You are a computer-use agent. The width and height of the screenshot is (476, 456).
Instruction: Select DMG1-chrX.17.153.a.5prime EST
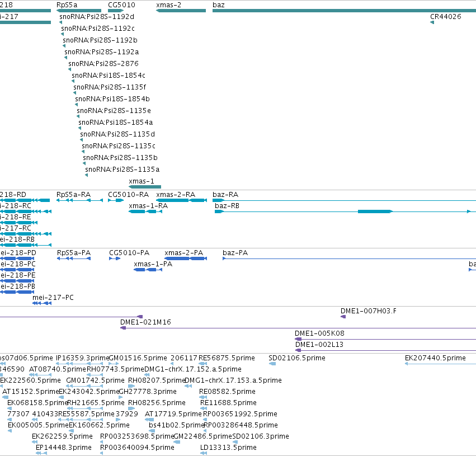pyautogui.click(x=188, y=386)
